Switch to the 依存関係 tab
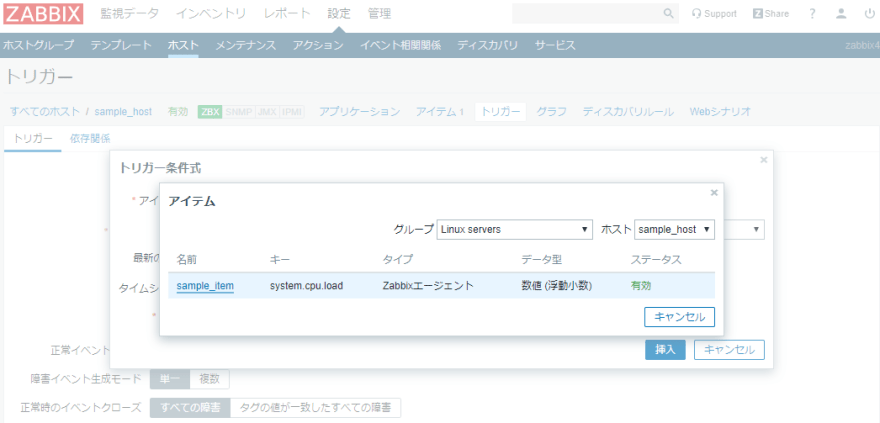Viewport: 880px width, 423px height. 90,139
